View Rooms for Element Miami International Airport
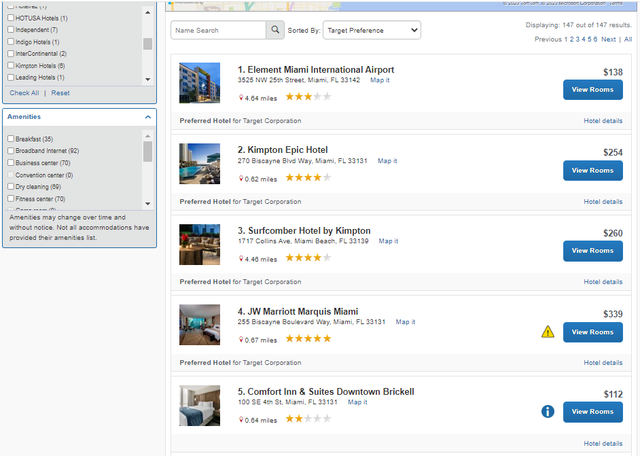Viewport: 640px width, 456px height. pos(593,90)
